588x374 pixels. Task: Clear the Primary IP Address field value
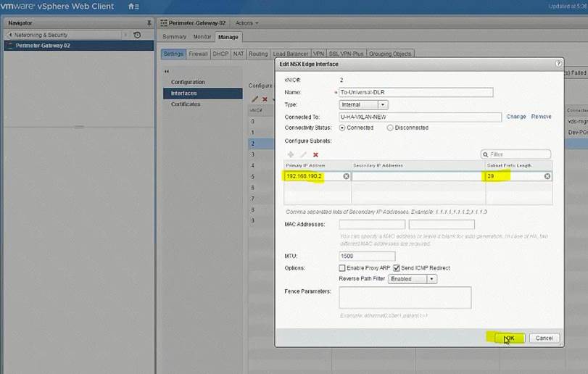click(x=346, y=176)
